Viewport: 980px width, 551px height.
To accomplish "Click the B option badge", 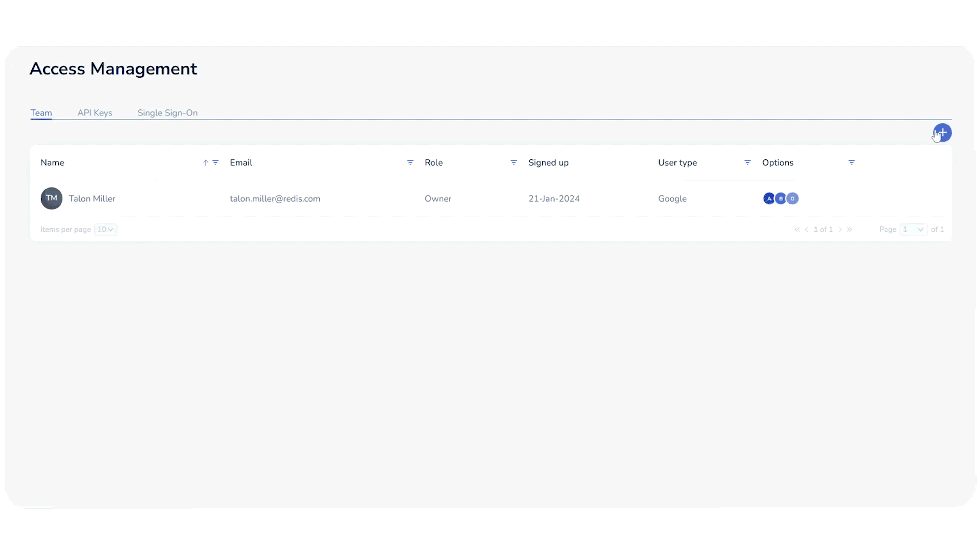I will [781, 198].
